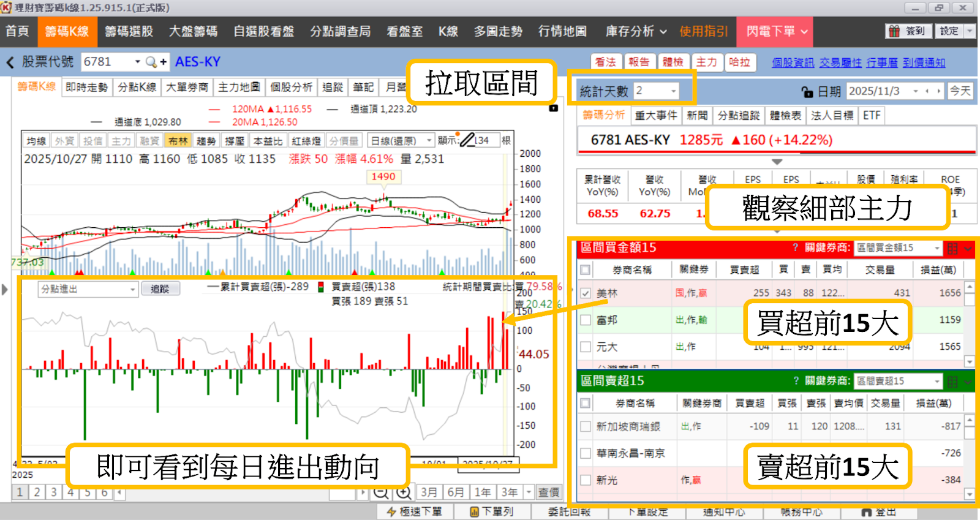Open 關鍵券商 區間賣超15 dropdown
980x520 pixels.
pos(937,382)
